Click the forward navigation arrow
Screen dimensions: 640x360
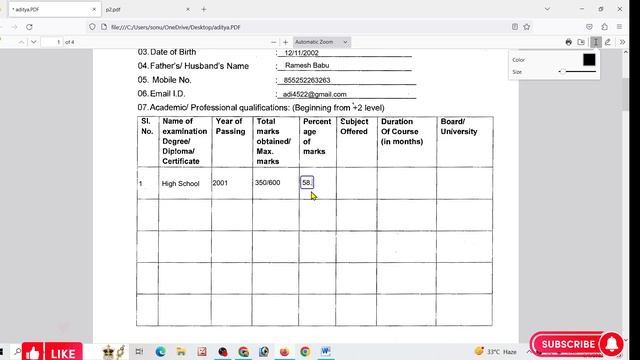pyautogui.click(x=14, y=27)
